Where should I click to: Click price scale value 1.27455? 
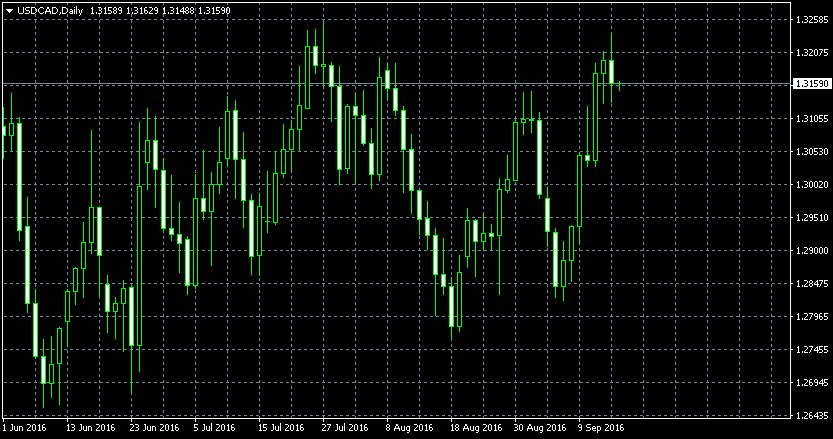point(812,349)
